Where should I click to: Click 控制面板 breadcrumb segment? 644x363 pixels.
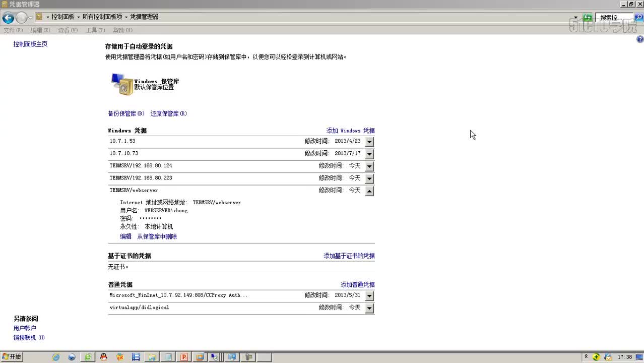63,17
